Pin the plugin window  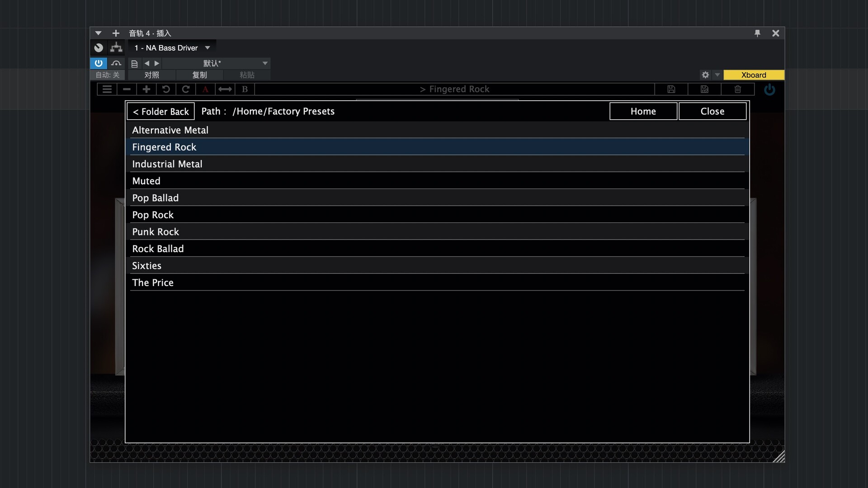coord(757,33)
